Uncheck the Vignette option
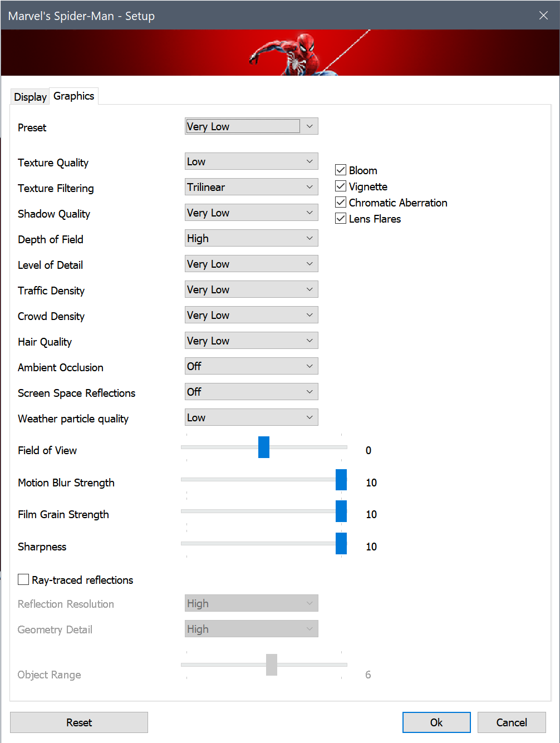560x743 pixels. click(341, 186)
